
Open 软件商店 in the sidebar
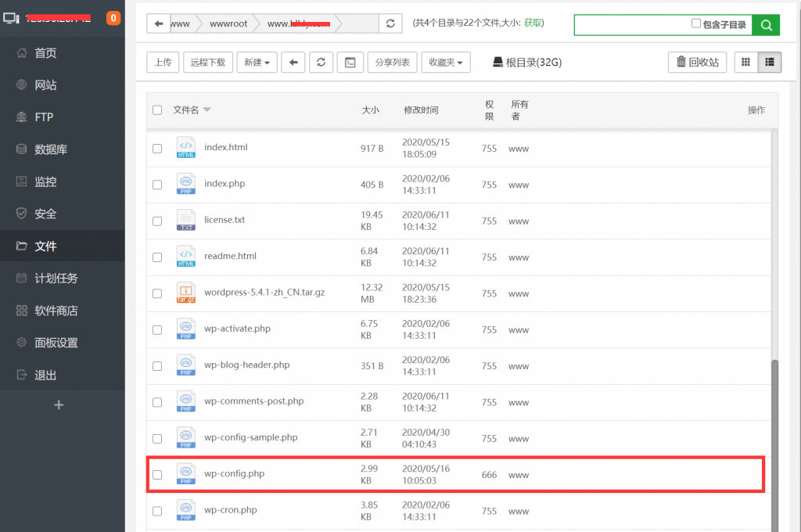click(x=63, y=311)
